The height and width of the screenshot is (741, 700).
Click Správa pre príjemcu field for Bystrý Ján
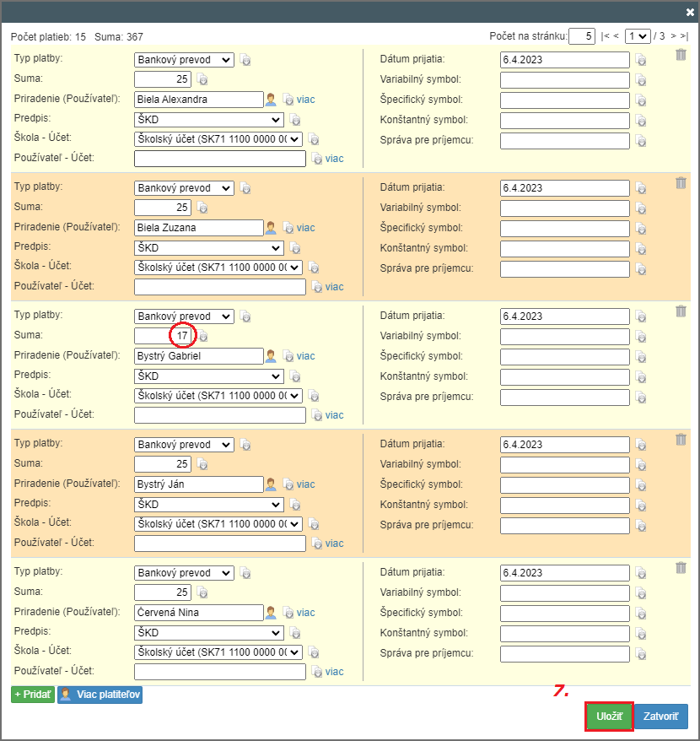[x=565, y=526]
